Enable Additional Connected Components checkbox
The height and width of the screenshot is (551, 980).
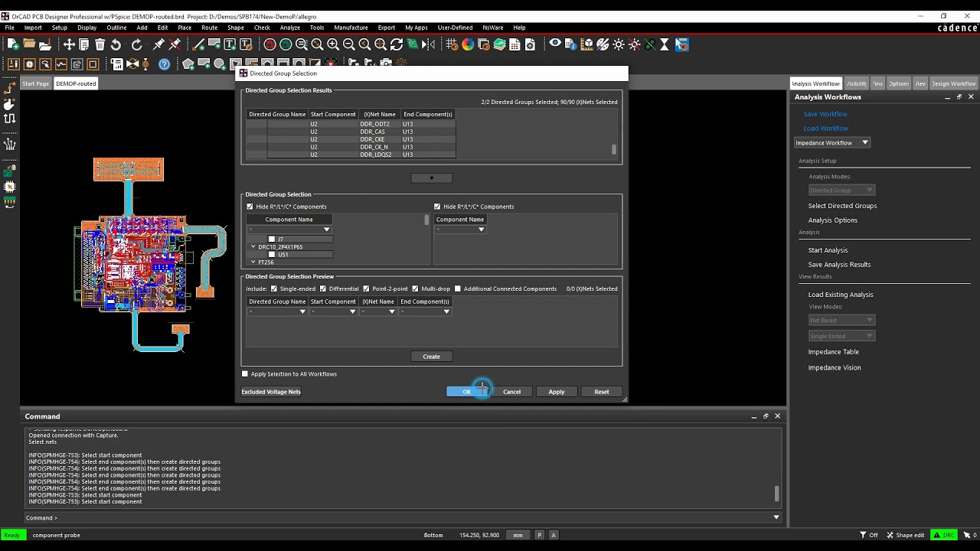[x=458, y=289]
